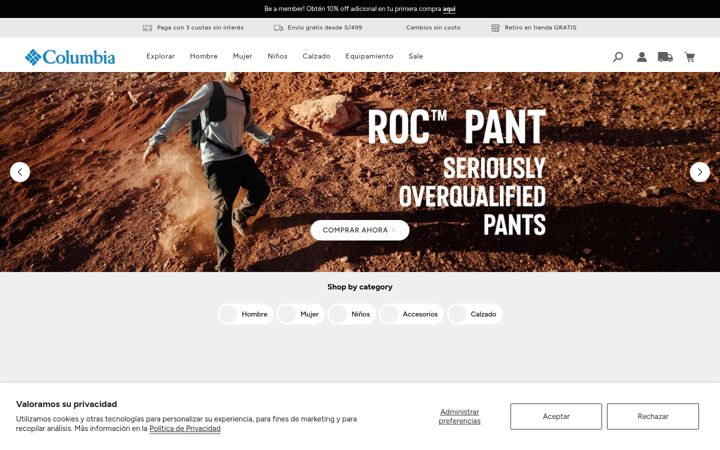Click 'Envío gratis desde S/499' text

(325, 28)
